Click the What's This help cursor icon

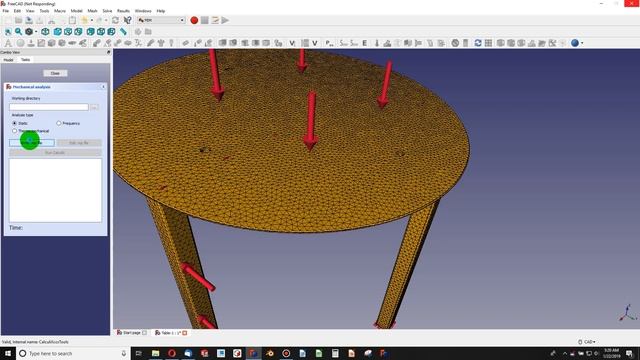pyautogui.click(x=127, y=20)
